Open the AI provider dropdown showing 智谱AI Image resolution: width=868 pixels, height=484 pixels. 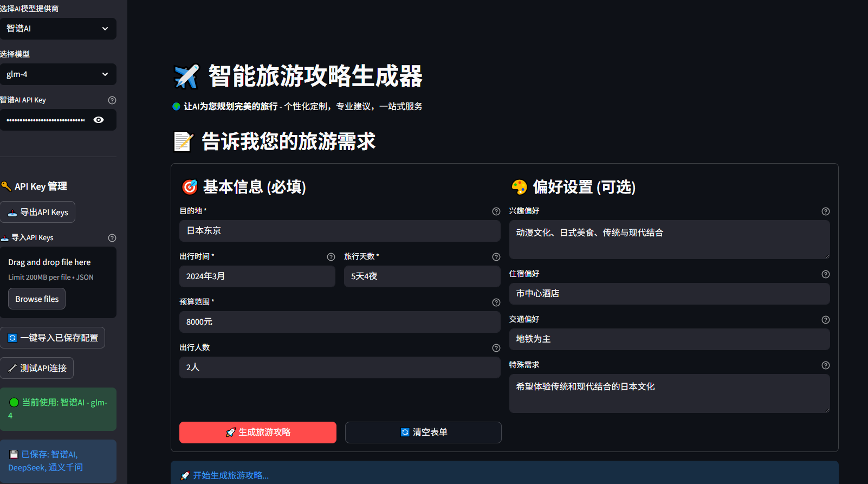[x=58, y=29]
